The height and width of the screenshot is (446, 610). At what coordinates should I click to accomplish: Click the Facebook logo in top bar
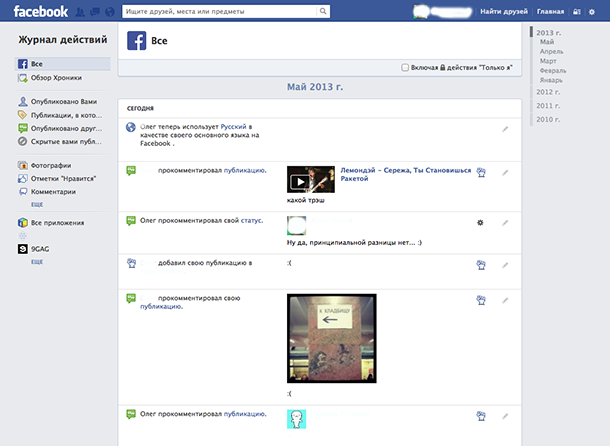tap(40, 11)
